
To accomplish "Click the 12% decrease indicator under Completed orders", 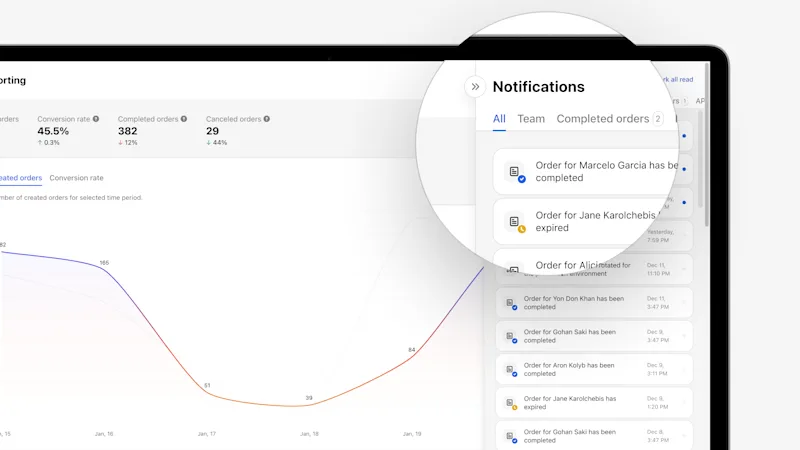I will pyautogui.click(x=128, y=143).
